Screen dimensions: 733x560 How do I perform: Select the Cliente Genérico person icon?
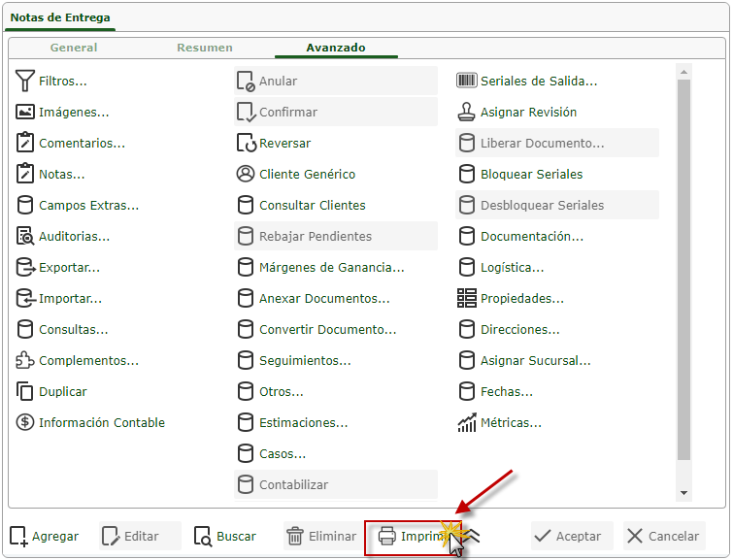click(246, 174)
